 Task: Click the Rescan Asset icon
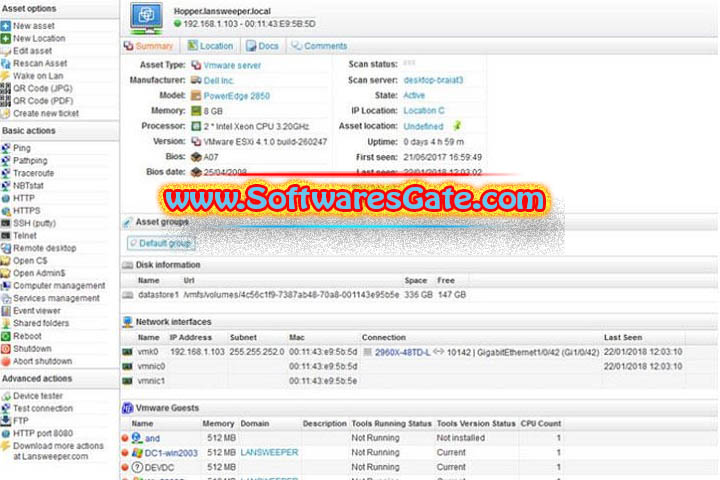[x=6, y=63]
